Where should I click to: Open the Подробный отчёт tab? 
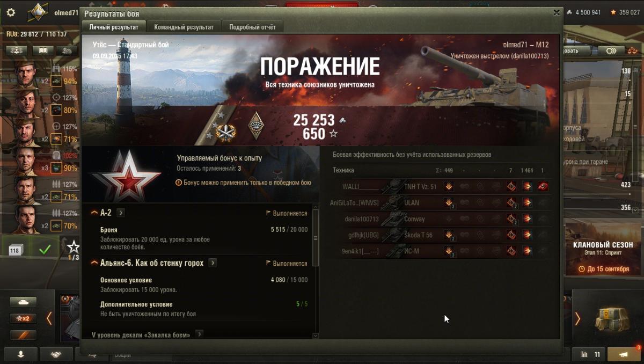point(252,27)
